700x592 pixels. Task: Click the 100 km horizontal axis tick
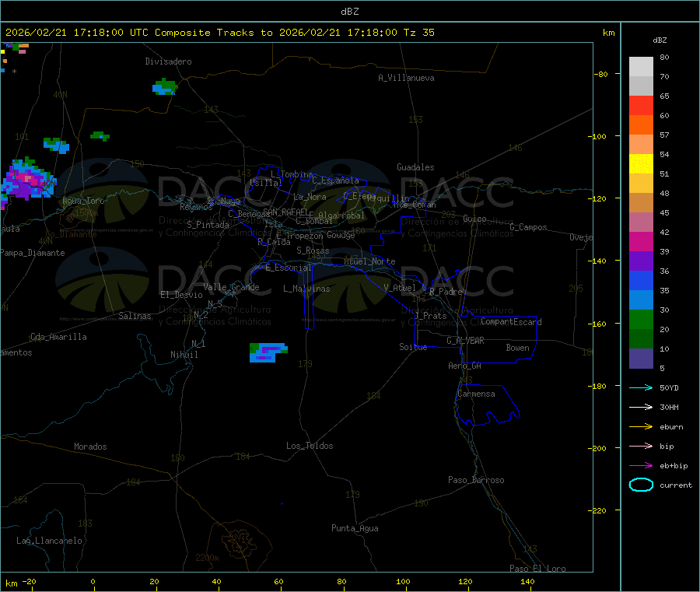pos(403,581)
